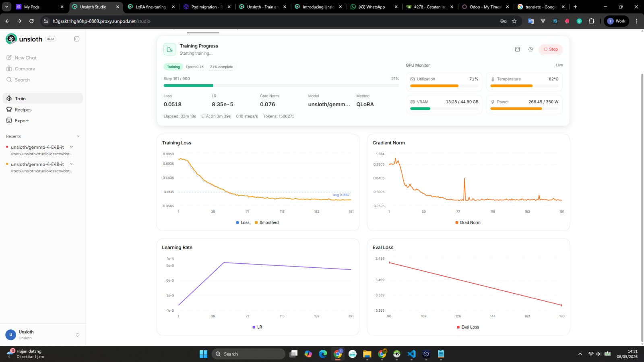Click the React devtools extension icon
The width and height of the screenshot is (644, 362).
[x=555, y=21]
